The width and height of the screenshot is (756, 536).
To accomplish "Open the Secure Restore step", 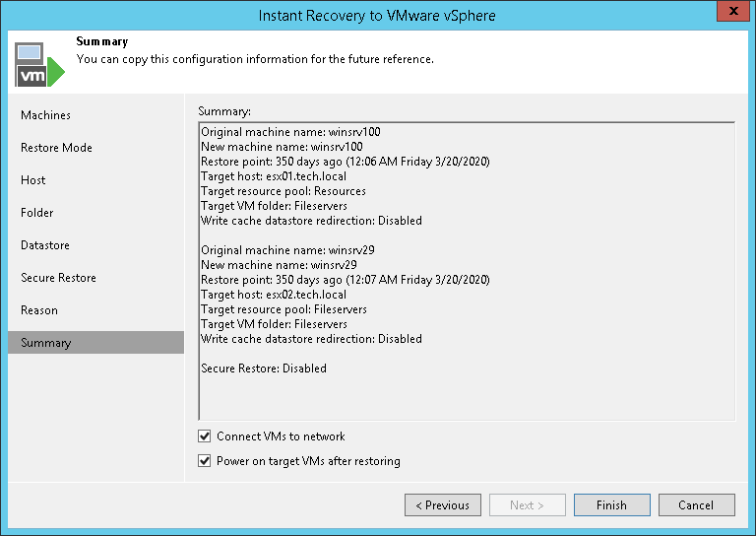I will click(x=58, y=278).
